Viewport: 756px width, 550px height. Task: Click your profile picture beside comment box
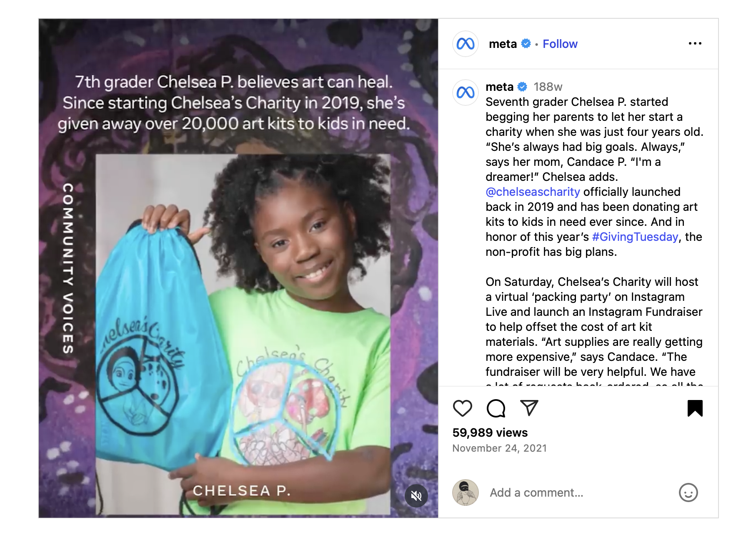[466, 492]
